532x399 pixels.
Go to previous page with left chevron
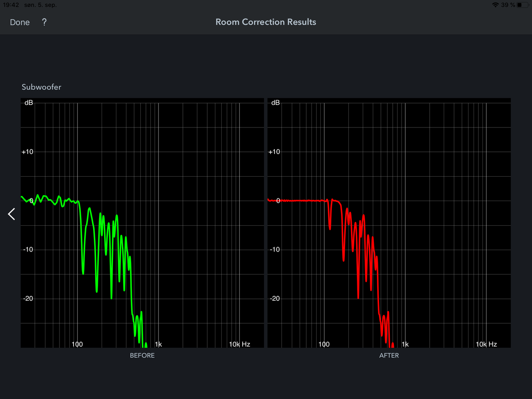(x=11, y=214)
